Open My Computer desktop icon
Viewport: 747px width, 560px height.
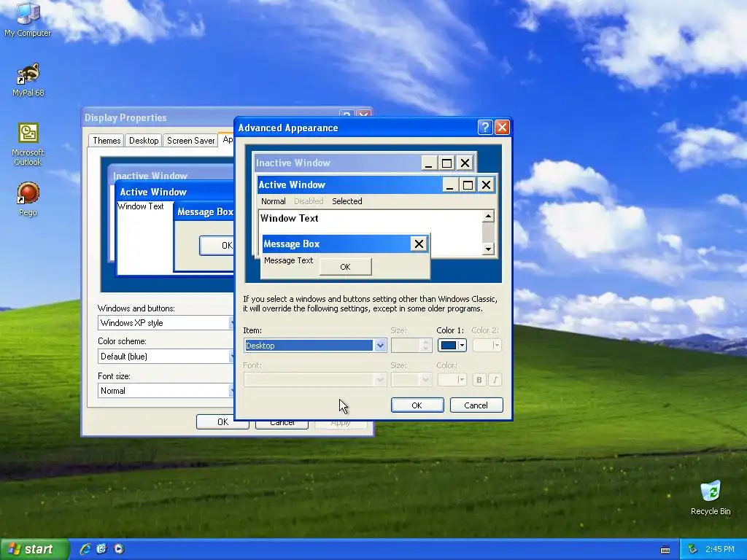(x=28, y=20)
